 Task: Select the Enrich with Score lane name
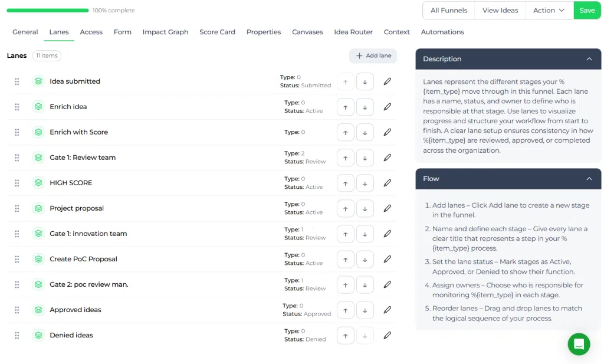78,132
